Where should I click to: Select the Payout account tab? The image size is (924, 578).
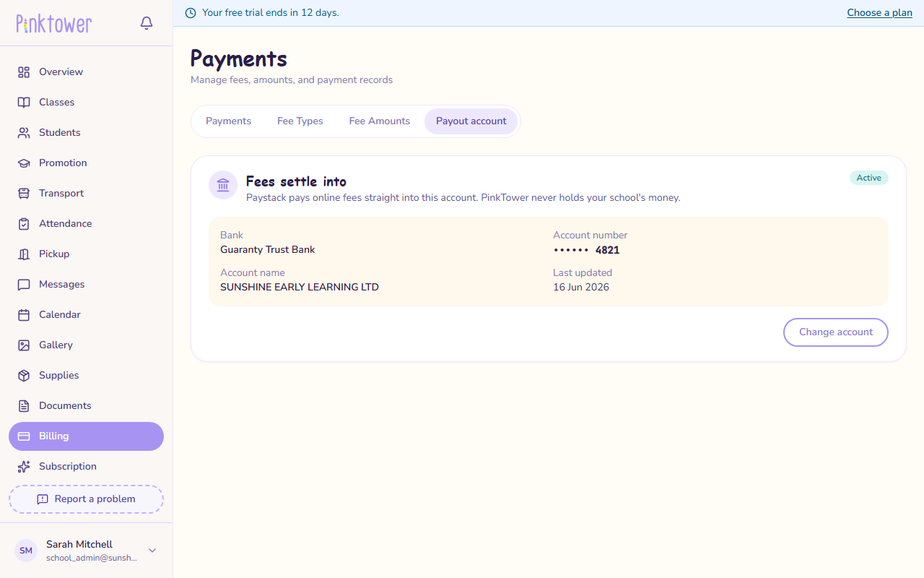tap(471, 121)
